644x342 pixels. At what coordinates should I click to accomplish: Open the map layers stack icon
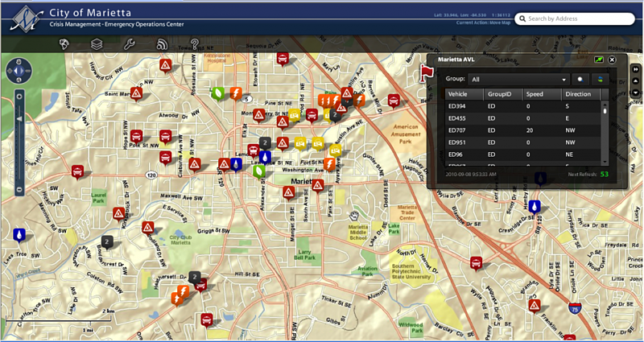click(96, 43)
